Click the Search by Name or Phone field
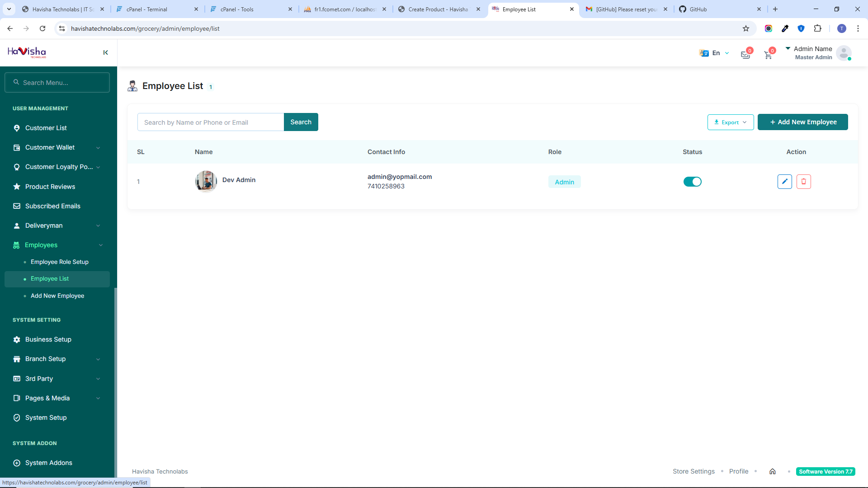Screen dimensions: 868x488 210,122
